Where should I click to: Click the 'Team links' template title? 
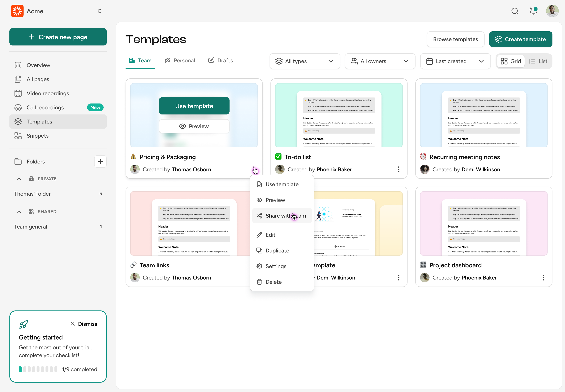[x=154, y=265]
